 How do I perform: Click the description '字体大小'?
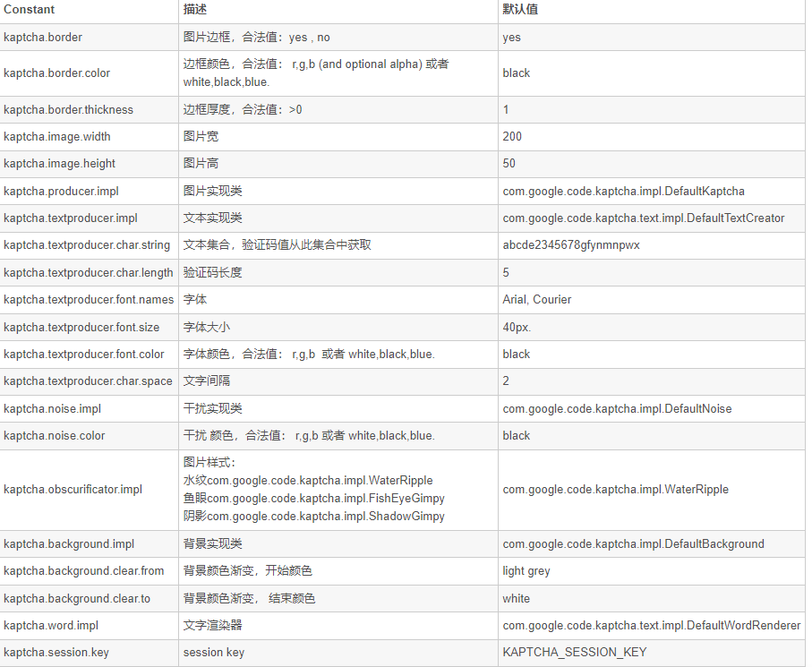207,328
